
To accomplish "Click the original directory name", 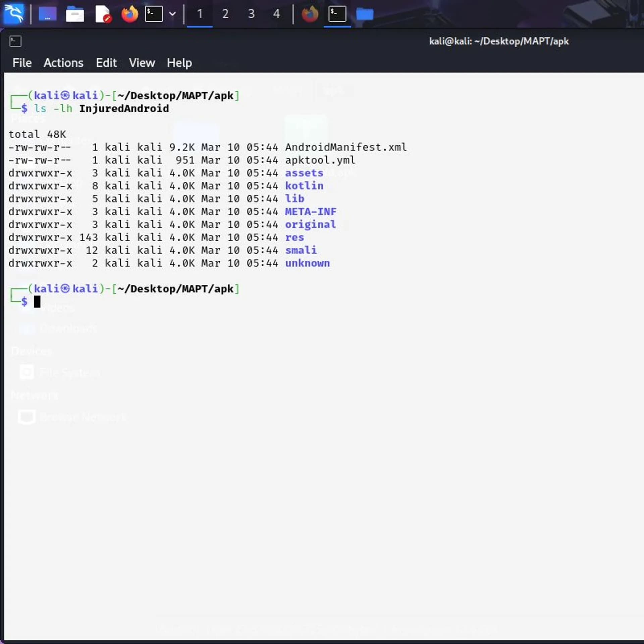I will tap(311, 224).
